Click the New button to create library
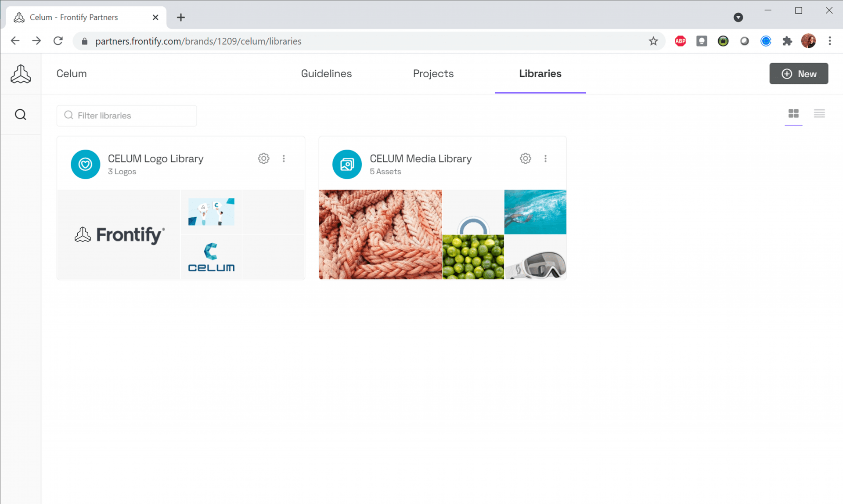The width and height of the screenshot is (843, 504). point(798,73)
